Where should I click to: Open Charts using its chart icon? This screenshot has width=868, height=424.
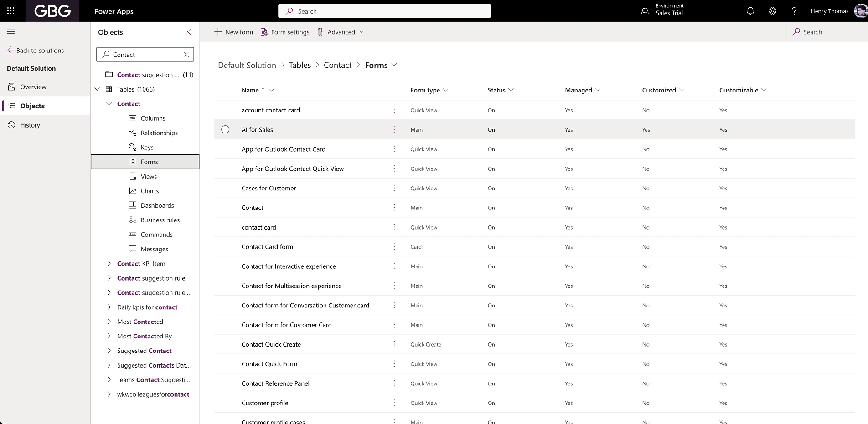(132, 191)
